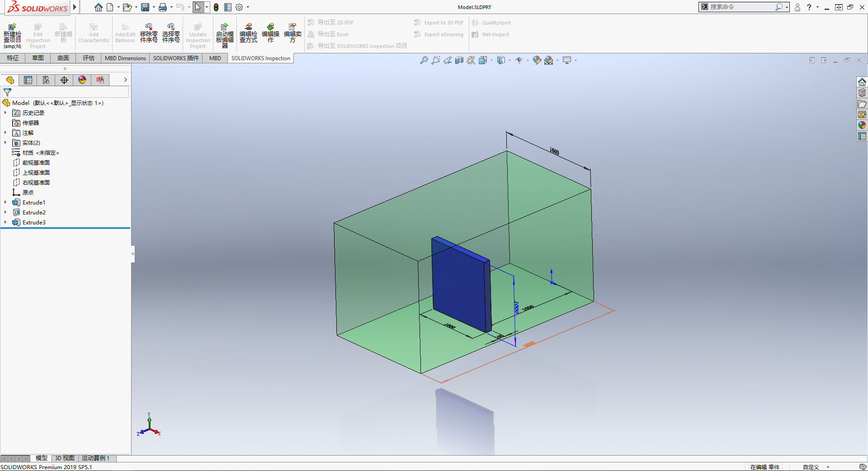This screenshot has width=868, height=471.
Task: Select 右视基准面 plane in tree
Action: point(36,182)
